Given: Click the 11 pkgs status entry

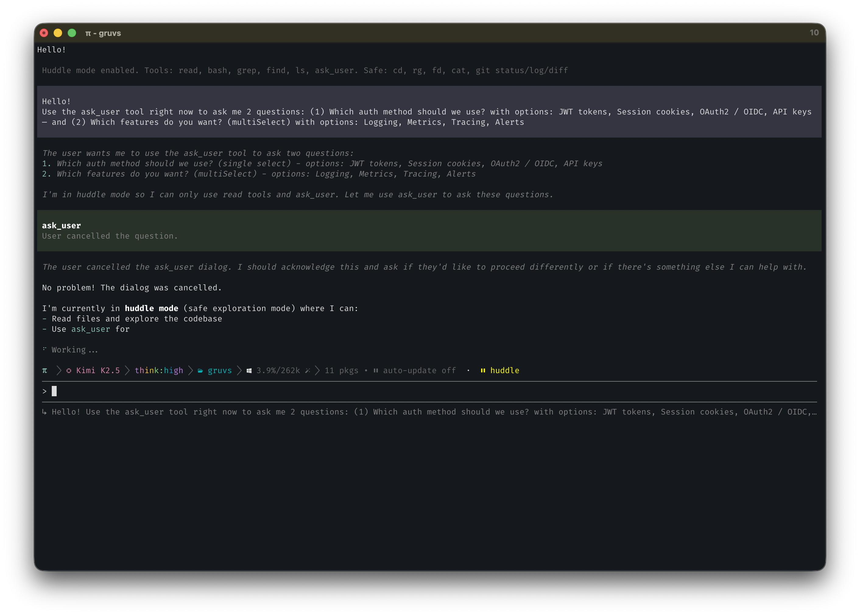Looking at the screenshot, I should [x=341, y=370].
